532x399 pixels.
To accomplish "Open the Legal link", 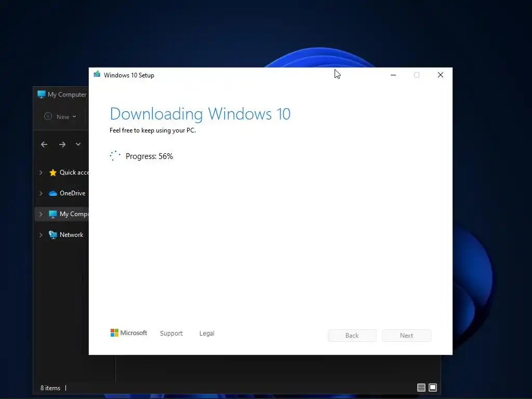I will tap(207, 333).
